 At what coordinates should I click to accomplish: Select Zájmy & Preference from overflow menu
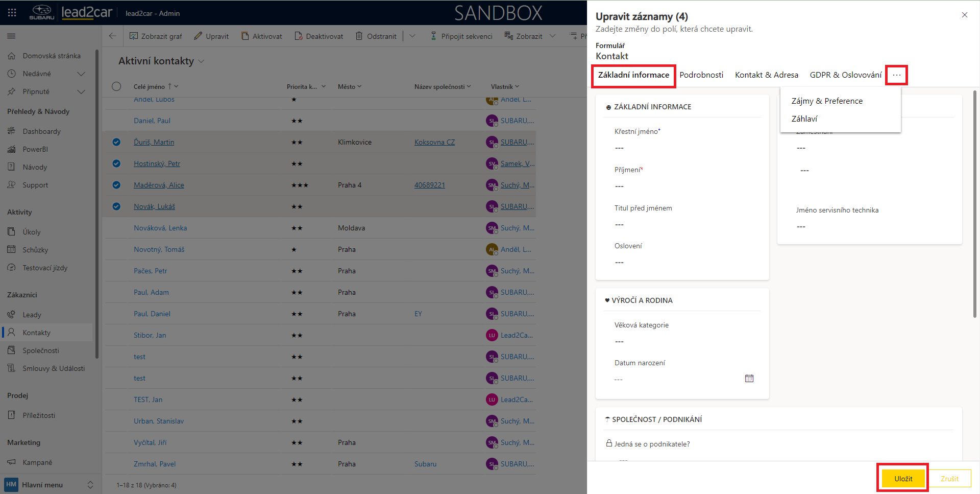827,101
